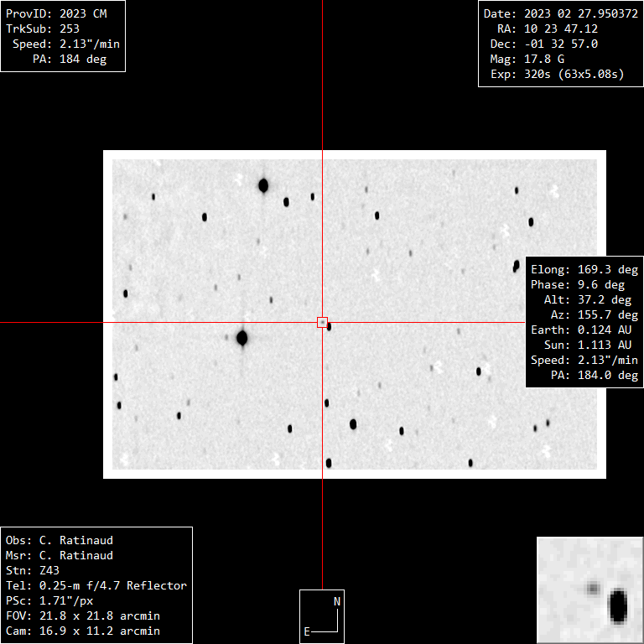Click the Cam value 16.9 x 11.2 arcmin

click(x=100, y=631)
